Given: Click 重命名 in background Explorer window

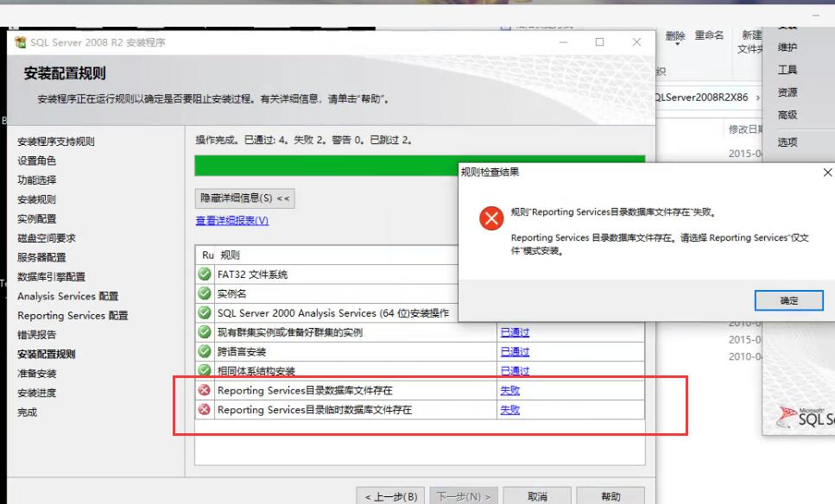Looking at the screenshot, I should click(709, 35).
